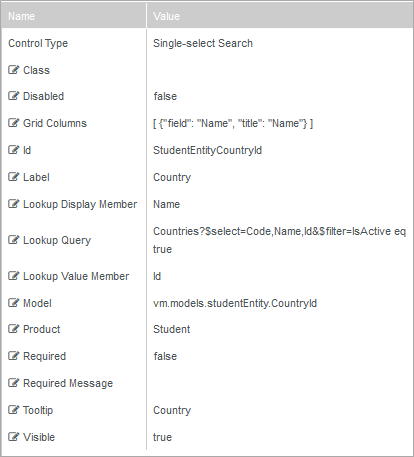Click the edit icon beside Id property
Viewport: 414px width, 457px height.
point(13,150)
